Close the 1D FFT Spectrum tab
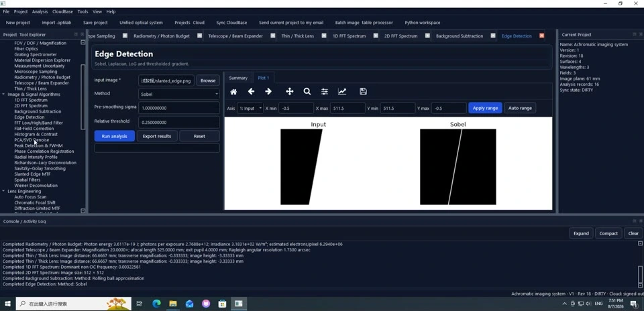 (x=376, y=36)
